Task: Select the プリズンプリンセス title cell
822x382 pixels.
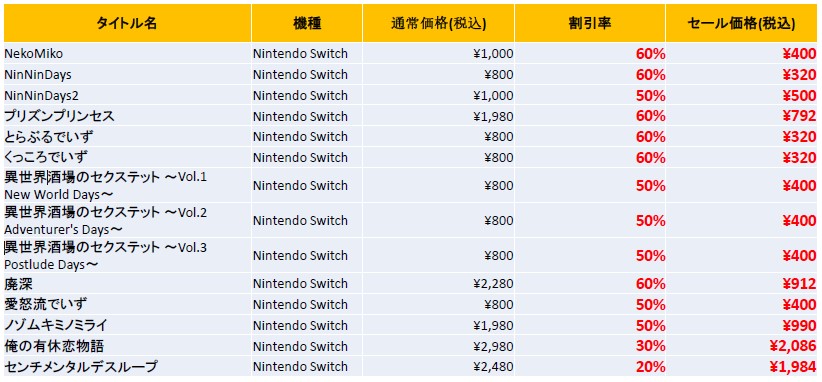Action: 127,116
